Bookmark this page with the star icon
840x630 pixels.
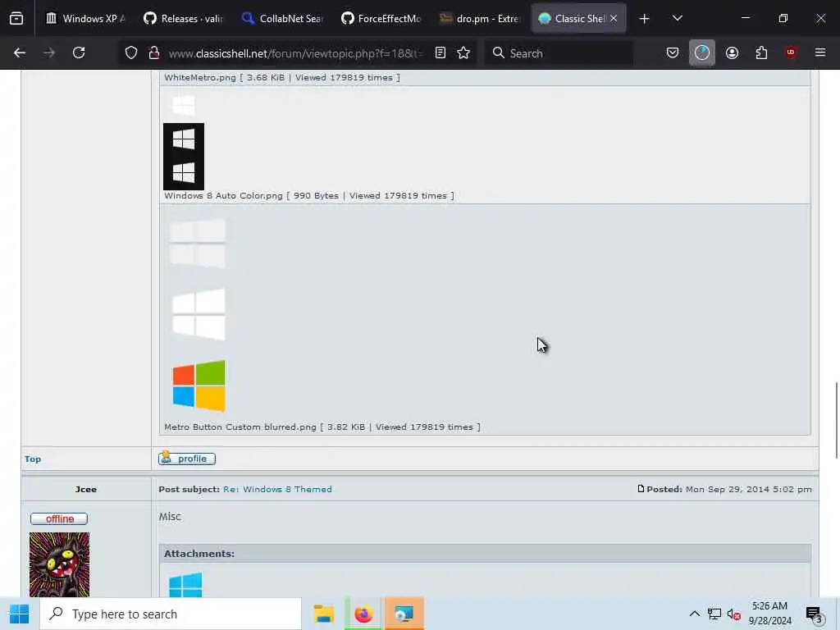pos(463,52)
